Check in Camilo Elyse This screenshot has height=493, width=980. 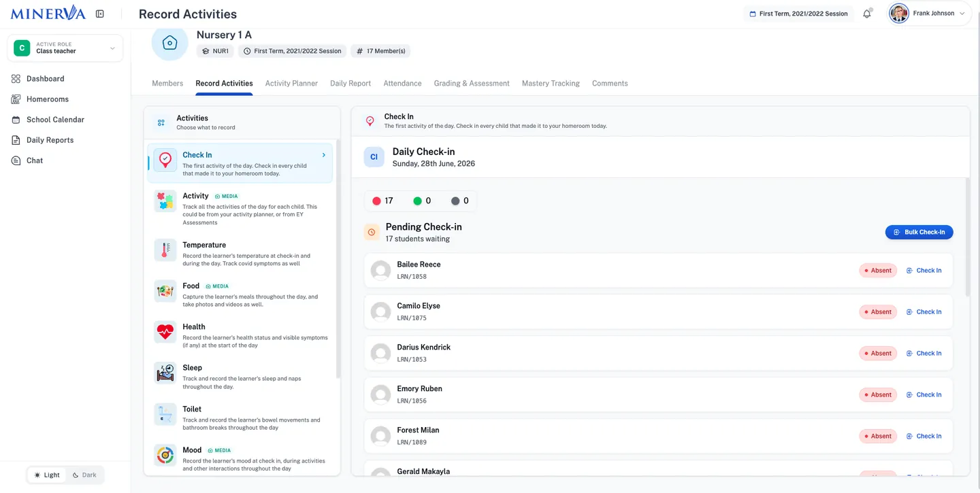[x=924, y=311]
